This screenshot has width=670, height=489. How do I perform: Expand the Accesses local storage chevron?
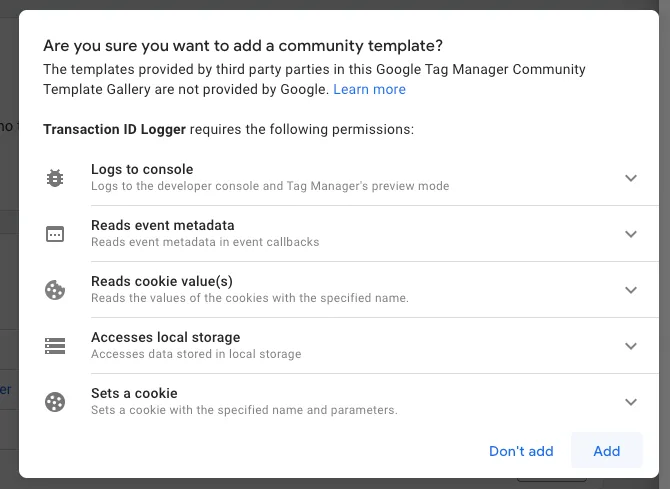pos(631,346)
